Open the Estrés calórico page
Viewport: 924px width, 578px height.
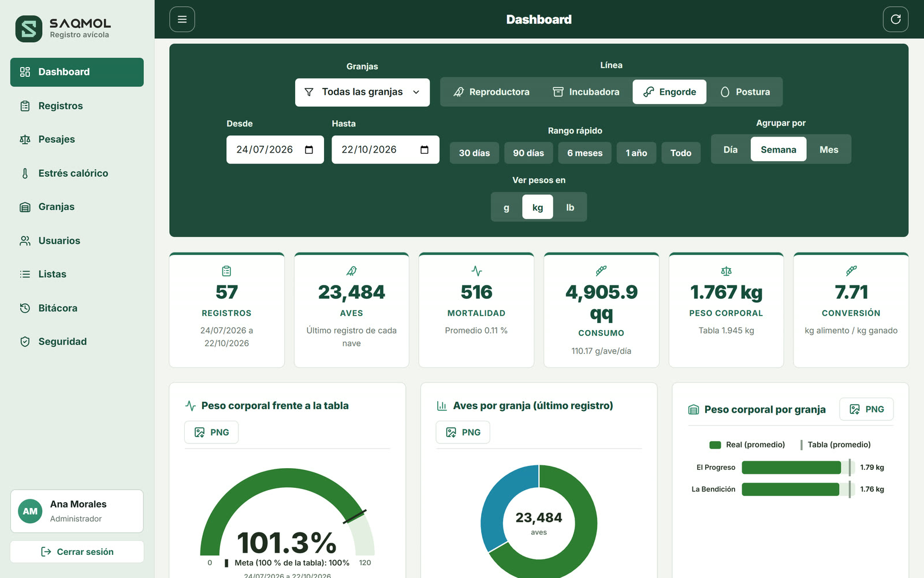coord(77,173)
